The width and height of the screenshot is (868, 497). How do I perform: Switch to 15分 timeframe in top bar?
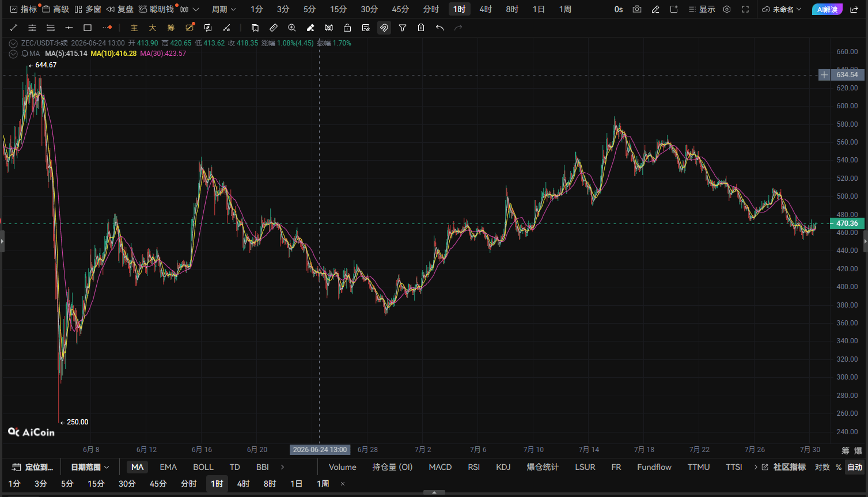[338, 9]
